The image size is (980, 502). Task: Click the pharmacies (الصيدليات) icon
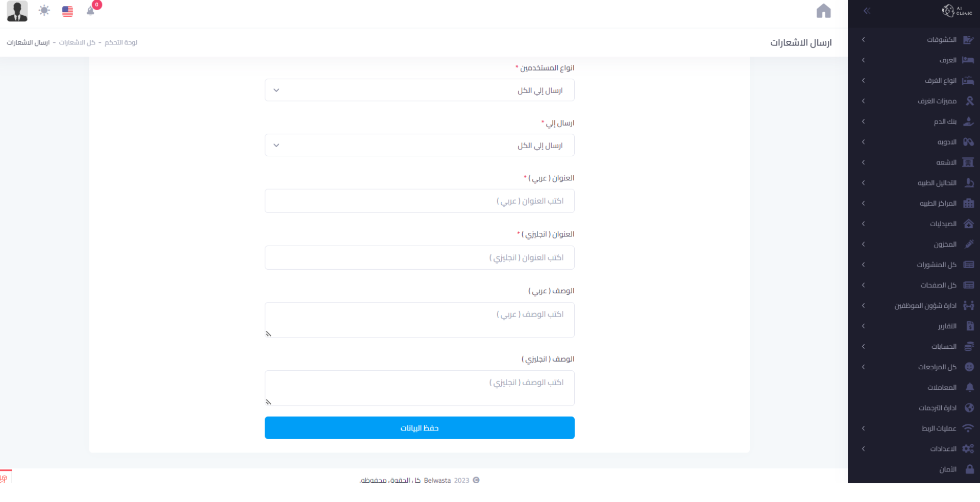(x=968, y=224)
